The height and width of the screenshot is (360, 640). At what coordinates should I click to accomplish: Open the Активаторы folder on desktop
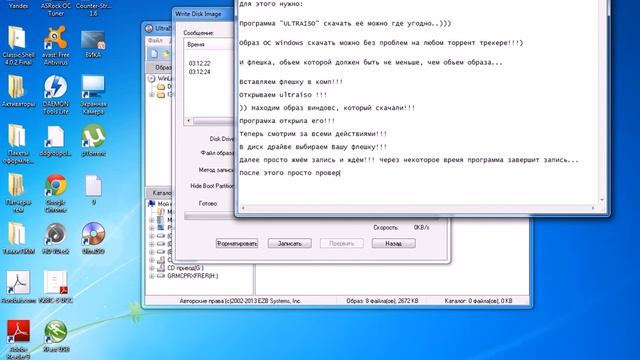pyautogui.click(x=18, y=91)
